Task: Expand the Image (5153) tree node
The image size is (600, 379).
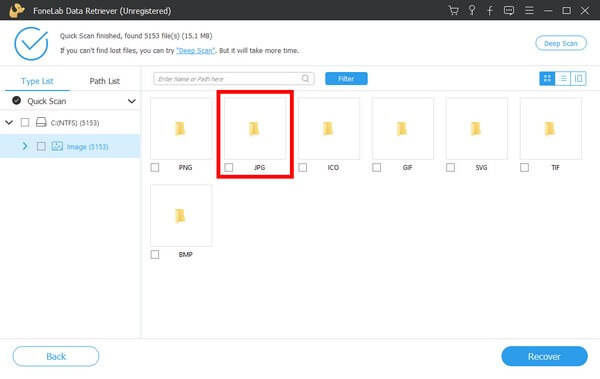Action: coord(25,146)
